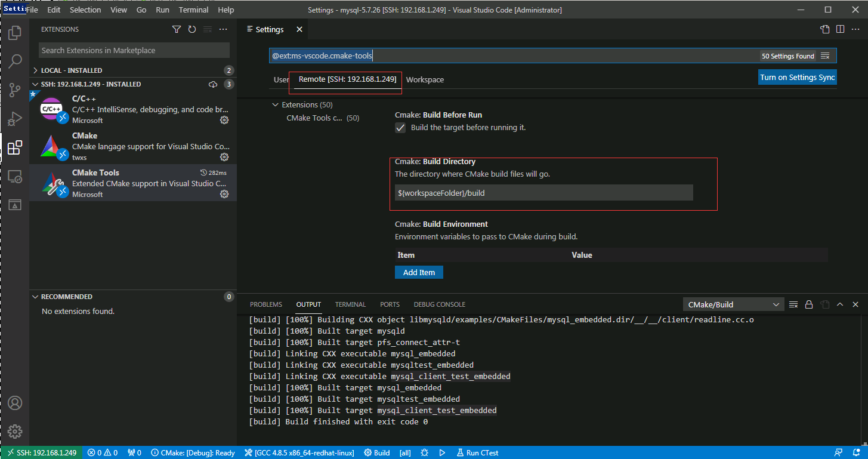Switch to the User settings tab
Image resolution: width=868 pixels, height=459 pixels.
coord(282,80)
